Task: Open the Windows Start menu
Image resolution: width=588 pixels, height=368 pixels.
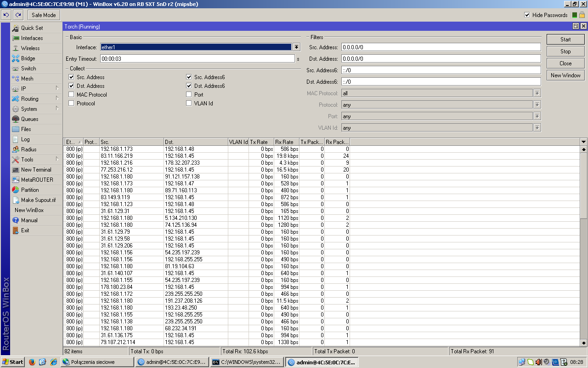Action: click(x=12, y=362)
